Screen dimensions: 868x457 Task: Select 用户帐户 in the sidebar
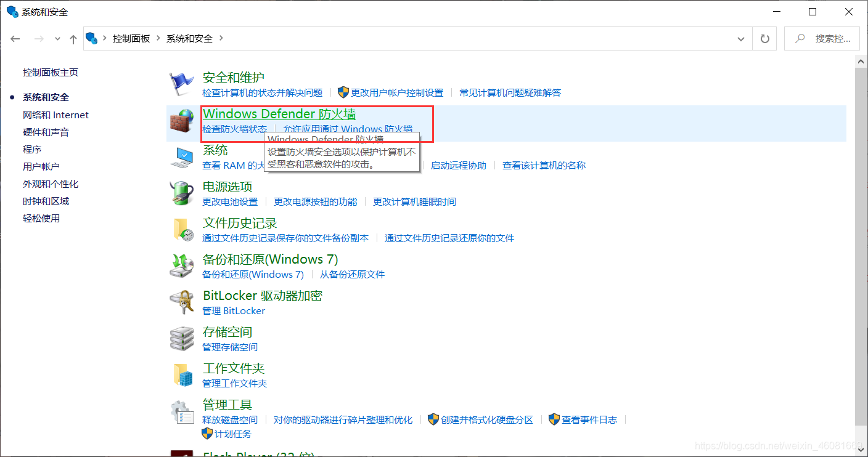(41, 166)
